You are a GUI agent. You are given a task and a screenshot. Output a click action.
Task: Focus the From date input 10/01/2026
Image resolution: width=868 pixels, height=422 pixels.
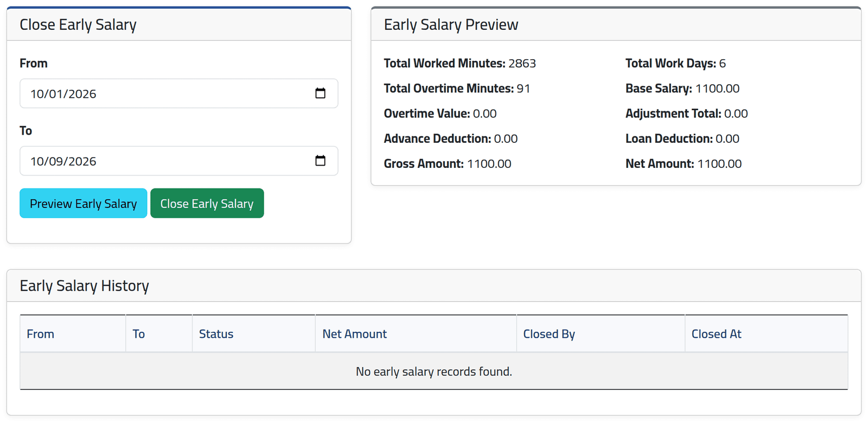pyautogui.click(x=179, y=93)
